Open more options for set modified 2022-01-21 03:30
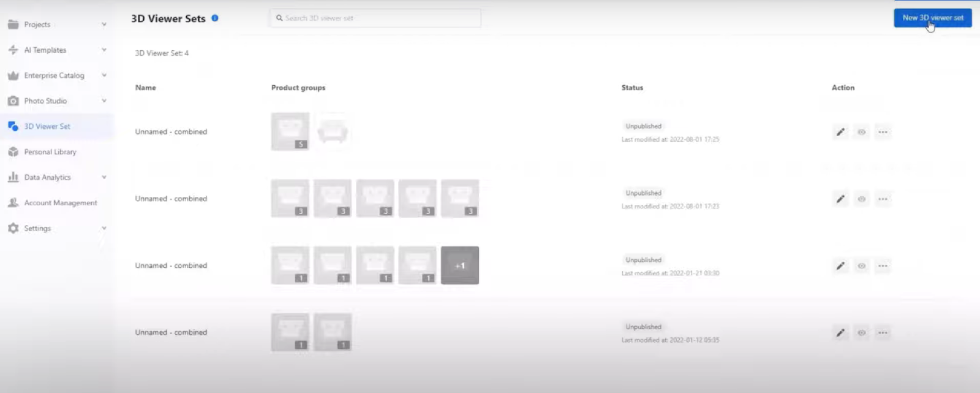 click(x=883, y=265)
